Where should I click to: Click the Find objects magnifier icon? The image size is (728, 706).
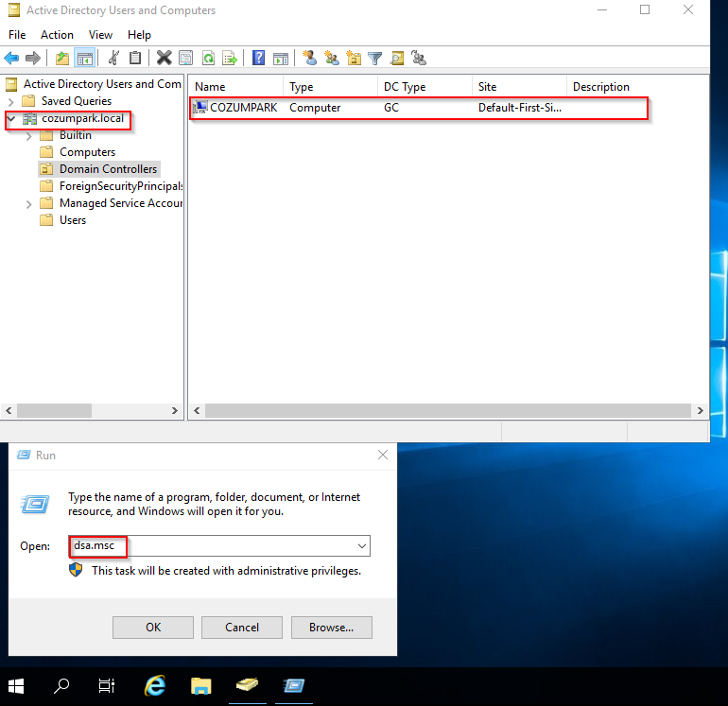click(397, 58)
